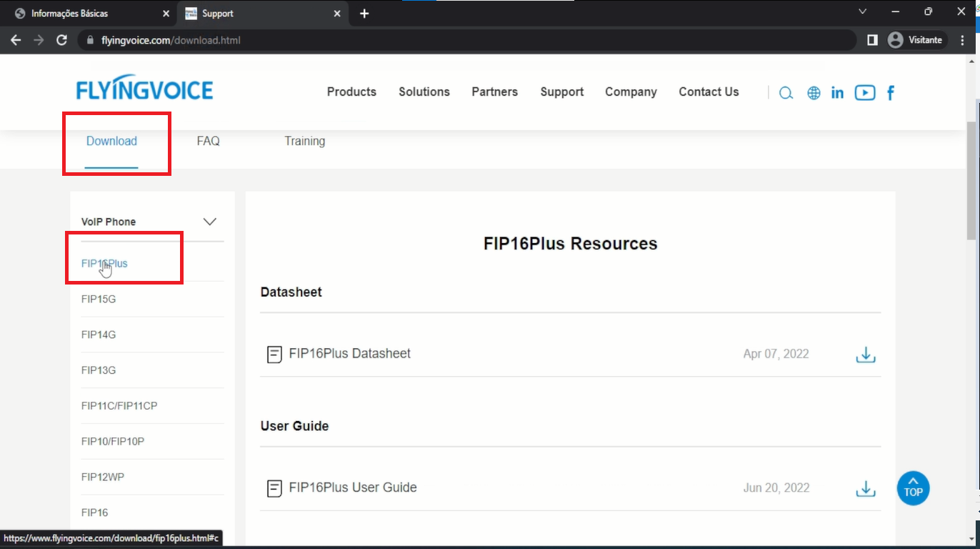The height and width of the screenshot is (549, 980).
Task: Click the address bar showing flyingvoice.com
Action: tap(464, 40)
